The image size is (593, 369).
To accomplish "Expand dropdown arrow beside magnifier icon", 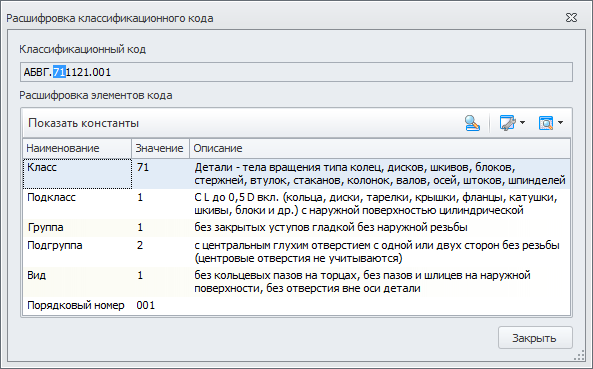I will coord(560,122).
